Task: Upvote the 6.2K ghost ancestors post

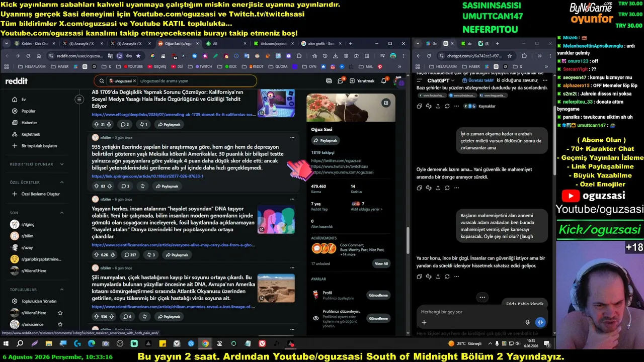Action: [96, 255]
